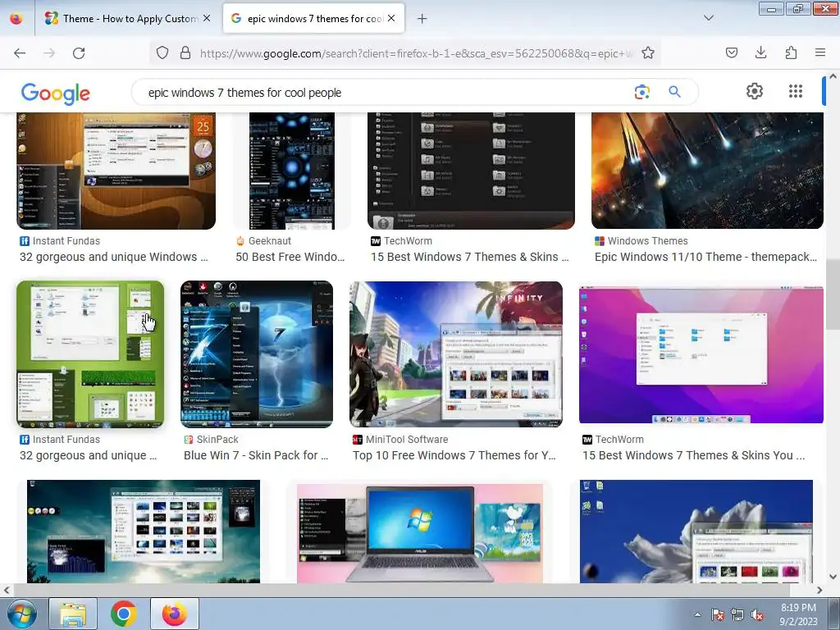The image size is (840, 630).
Task: Open 'Blue Win 7 - Skin Pack for ...' title
Action: coord(256,455)
